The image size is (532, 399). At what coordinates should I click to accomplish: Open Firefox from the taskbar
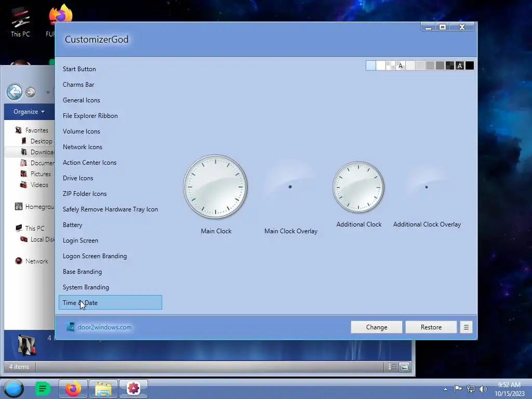point(73,389)
